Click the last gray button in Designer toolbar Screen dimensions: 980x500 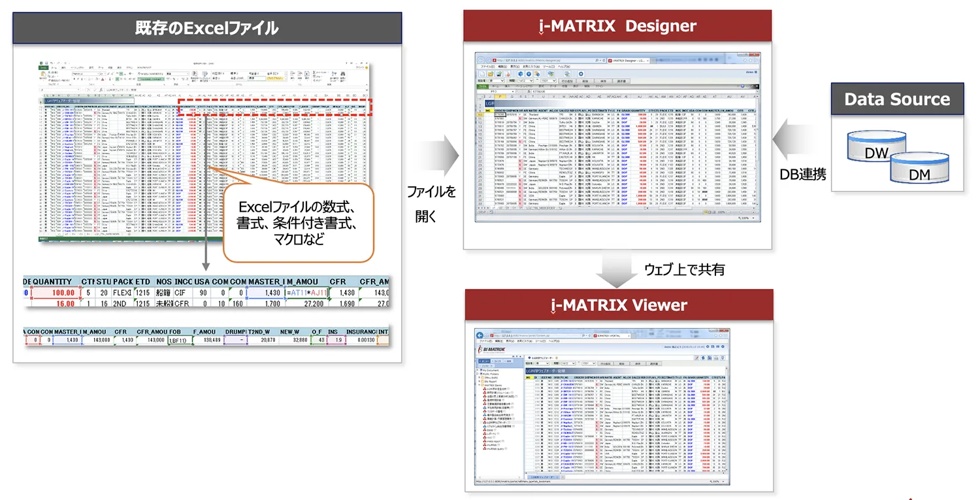621,81
